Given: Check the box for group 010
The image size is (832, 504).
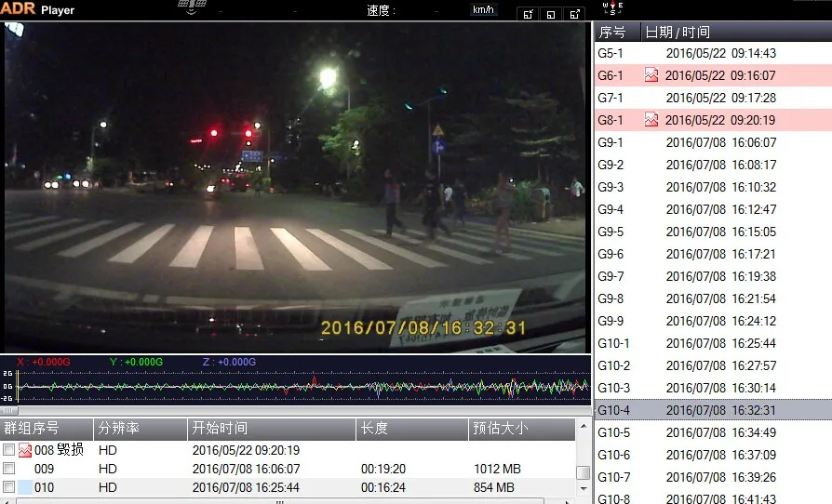Looking at the screenshot, I should pyautogui.click(x=8, y=487).
